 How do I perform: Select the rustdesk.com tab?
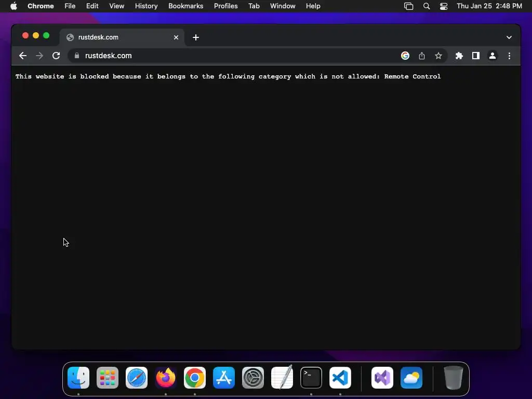(122, 37)
